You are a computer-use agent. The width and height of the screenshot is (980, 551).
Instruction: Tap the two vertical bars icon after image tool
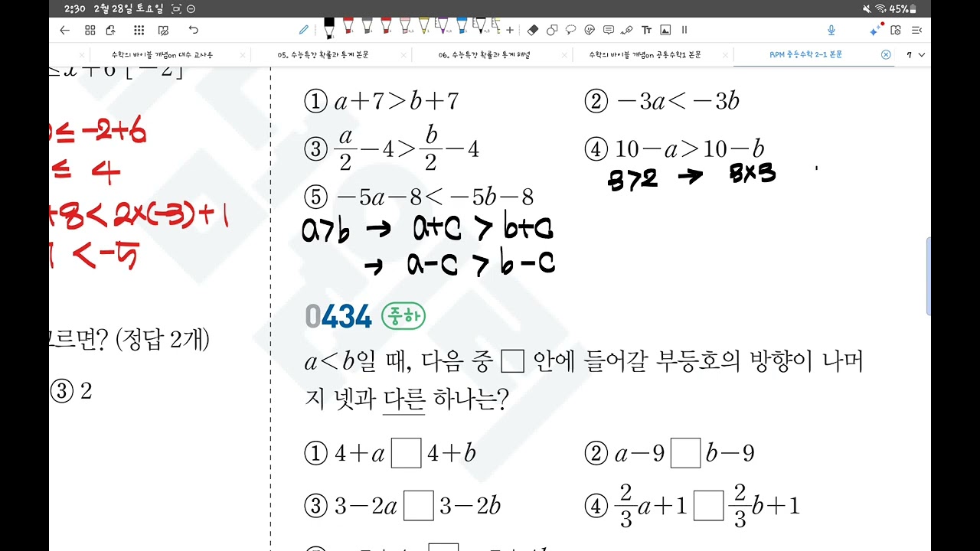coord(684,30)
